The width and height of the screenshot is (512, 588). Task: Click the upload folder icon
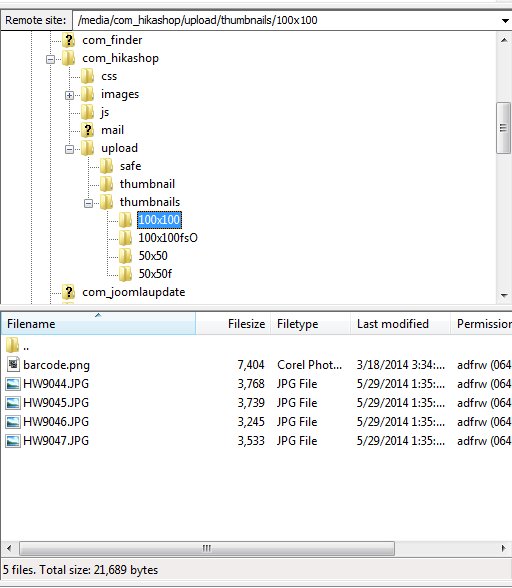87,148
